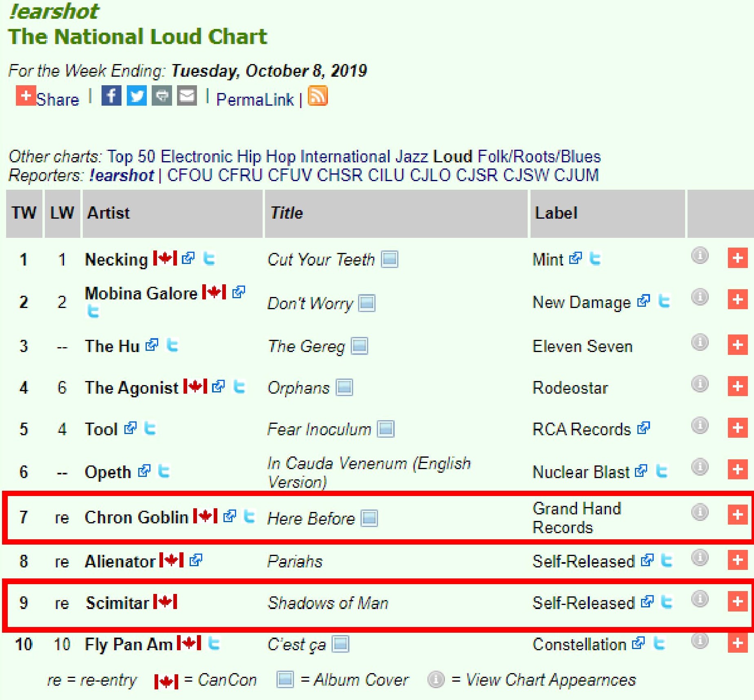
Task: Open album cover icon for Fear Inoculum
Action: click(386, 429)
